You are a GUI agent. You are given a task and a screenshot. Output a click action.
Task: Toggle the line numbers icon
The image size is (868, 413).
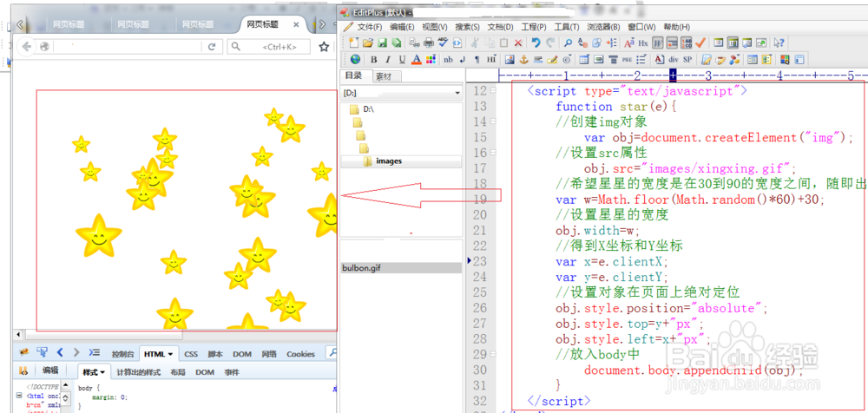pyautogui.click(x=686, y=43)
